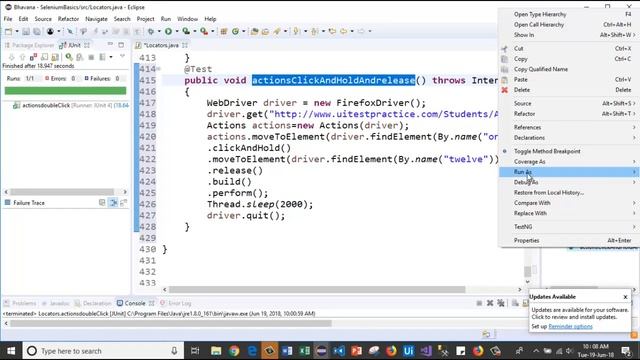Click Next Failure arrow in JUnit view
640x360 pixels.
11,57
